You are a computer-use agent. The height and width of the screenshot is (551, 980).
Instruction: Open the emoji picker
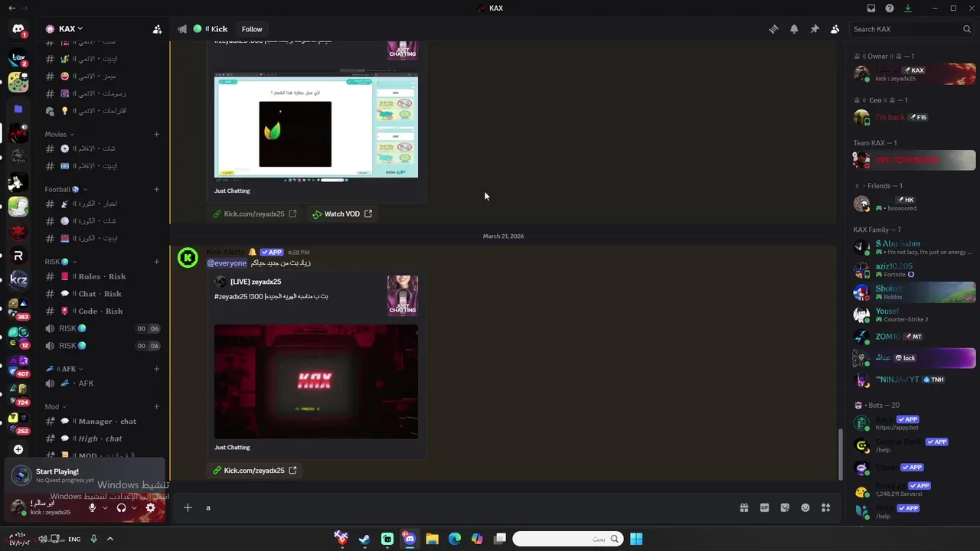click(805, 507)
